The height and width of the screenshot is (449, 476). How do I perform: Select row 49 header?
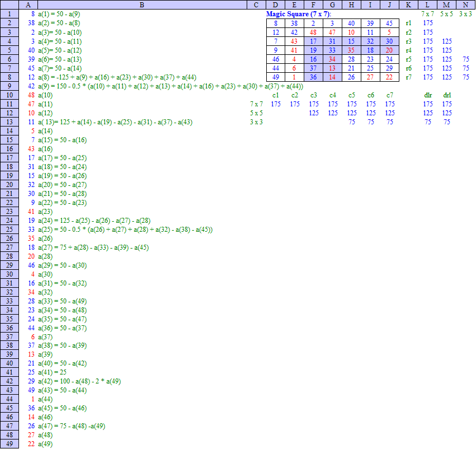[x=10, y=444]
